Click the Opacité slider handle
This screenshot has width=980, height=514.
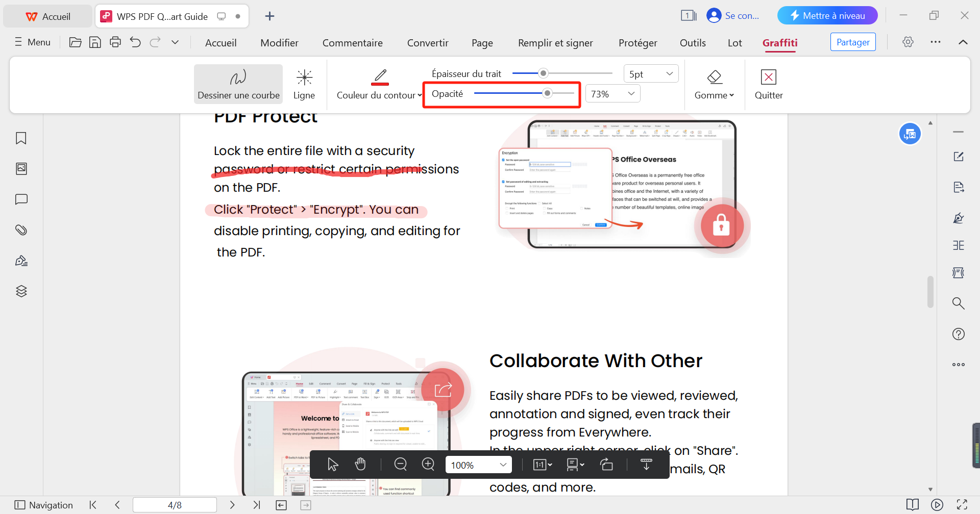click(x=547, y=93)
